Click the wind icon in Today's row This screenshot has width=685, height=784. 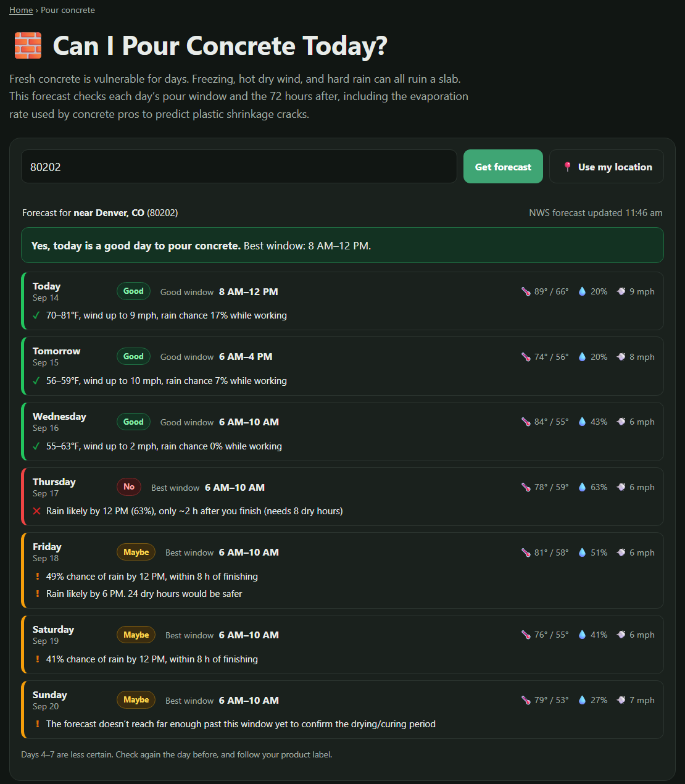pyautogui.click(x=621, y=291)
